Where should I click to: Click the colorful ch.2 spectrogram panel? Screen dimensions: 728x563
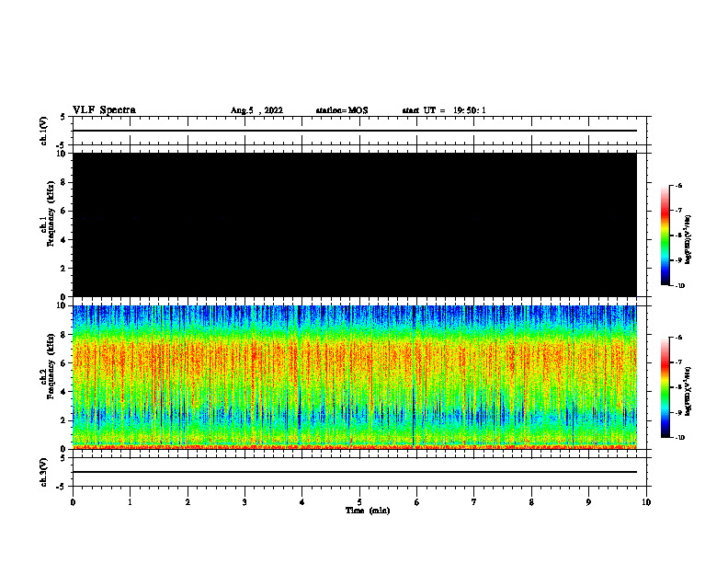pos(355,377)
